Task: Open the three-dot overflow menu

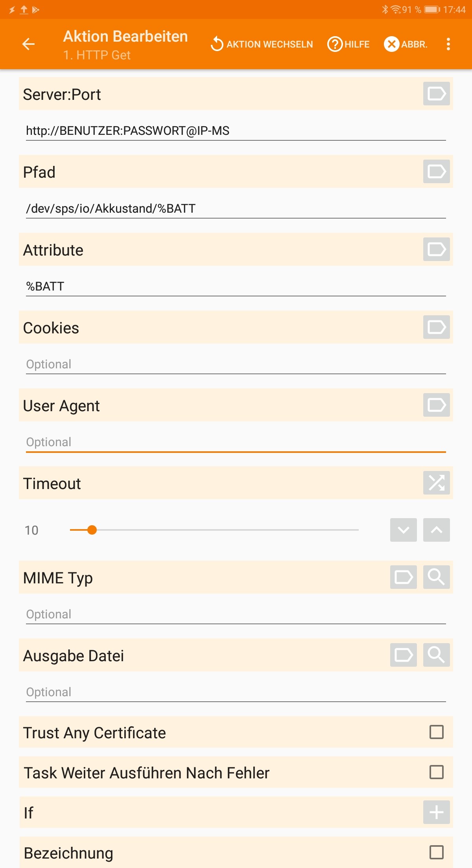Action: click(448, 44)
